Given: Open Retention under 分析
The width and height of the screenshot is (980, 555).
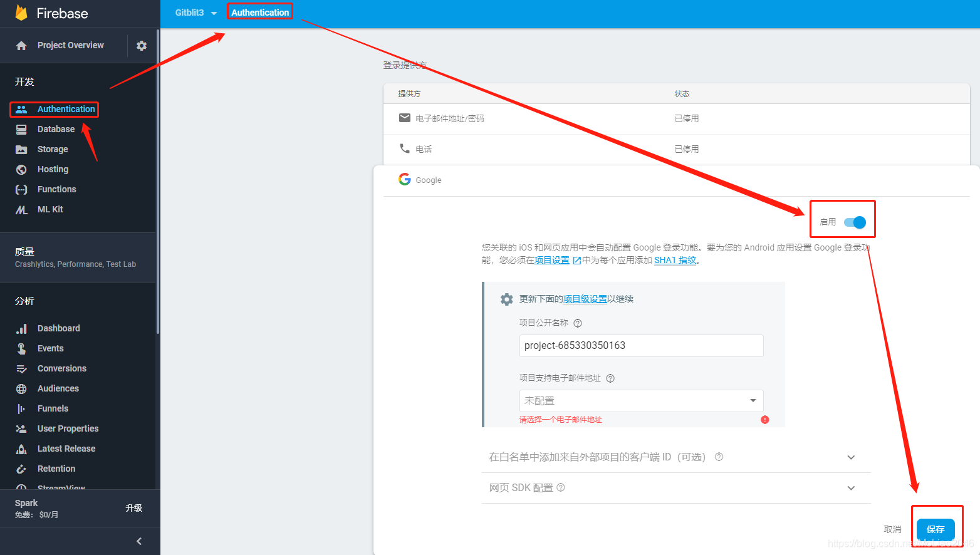Looking at the screenshot, I should pyautogui.click(x=56, y=469).
